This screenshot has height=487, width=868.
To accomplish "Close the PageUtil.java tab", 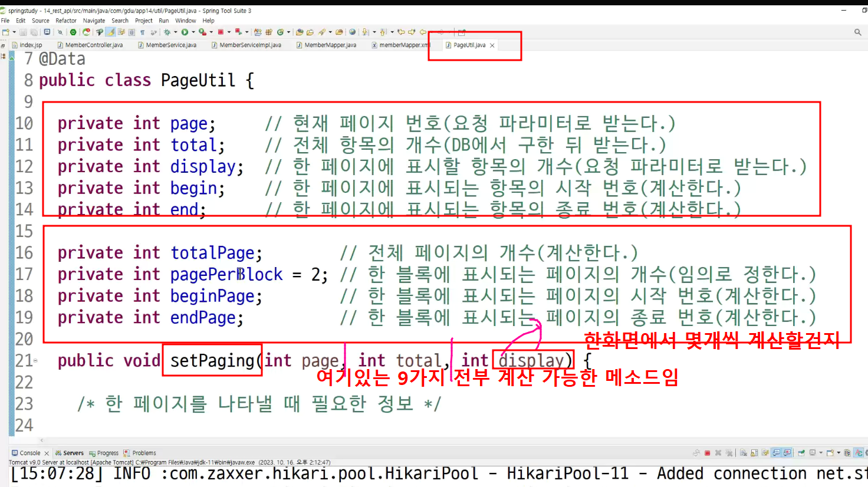I will tap(492, 45).
